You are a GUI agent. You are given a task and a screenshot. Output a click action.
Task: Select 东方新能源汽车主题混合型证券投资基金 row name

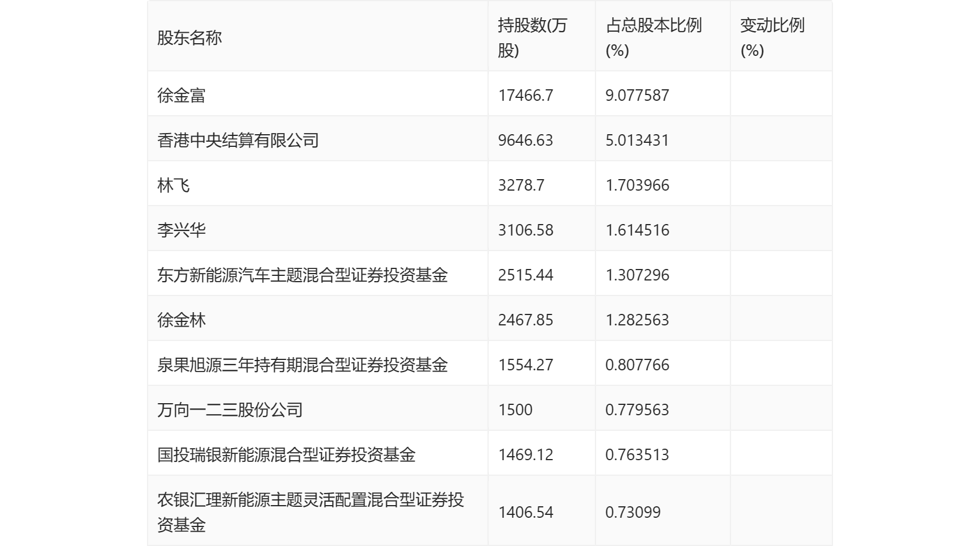pyautogui.click(x=303, y=275)
